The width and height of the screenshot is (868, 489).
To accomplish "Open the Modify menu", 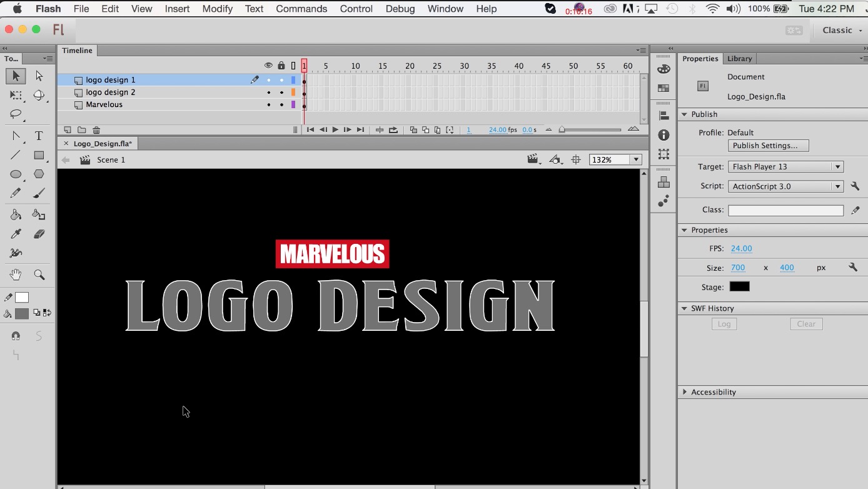I will coord(217,9).
